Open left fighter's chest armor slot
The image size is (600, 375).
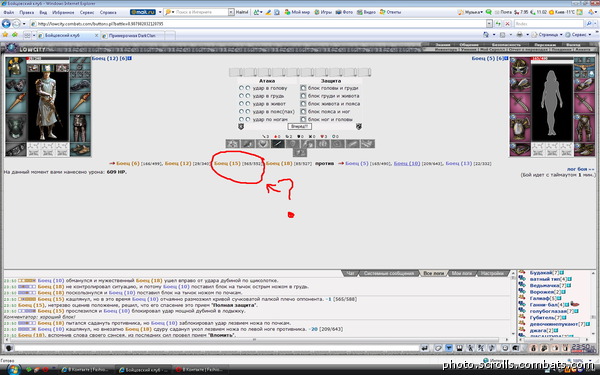pos(16,128)
